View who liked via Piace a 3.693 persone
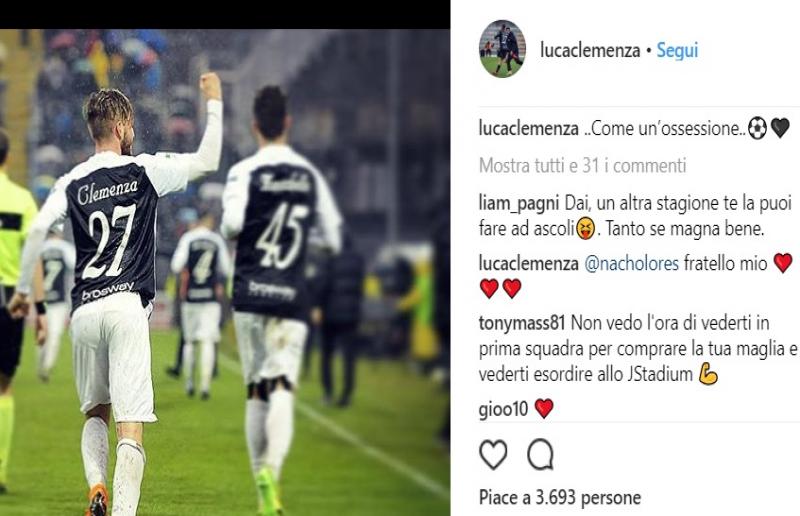This screenshot has height=516, width=800. [560, 497]
